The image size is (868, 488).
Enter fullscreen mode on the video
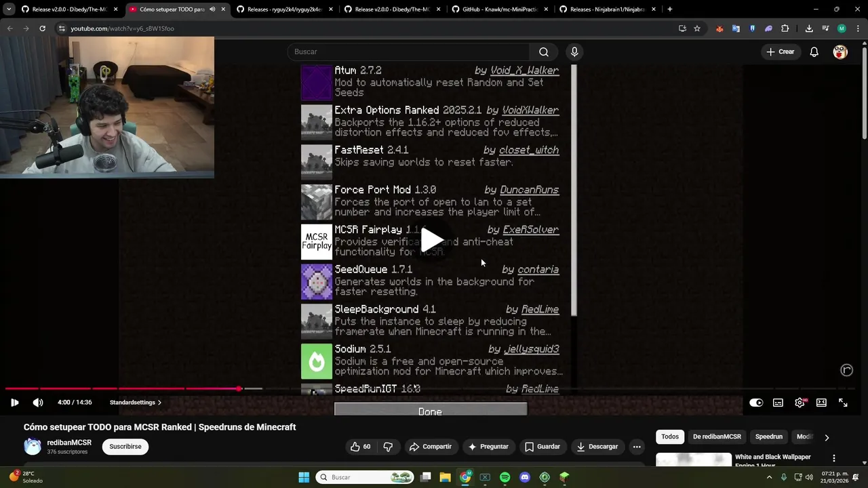[x=843, y=403]
